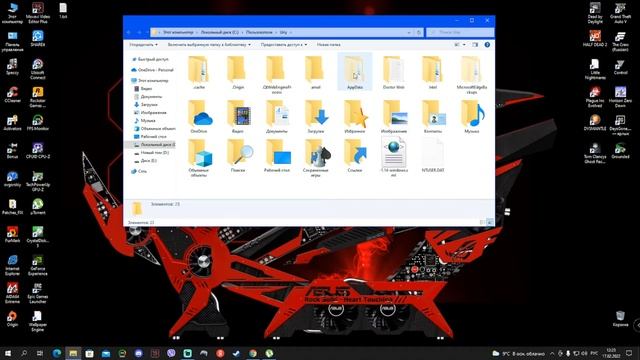This screenshot has width=640, height=360.
Task: Open the Упорядочить dropdown menu
Action: coord(143,44)
